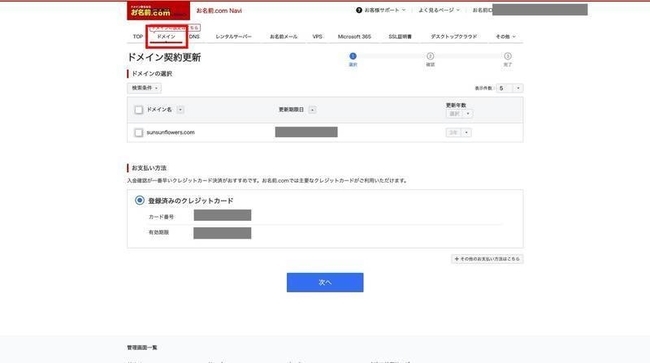Viewport: 650px width, 363px height.
Task: Select the VPS tab
Action: point(317,36)
